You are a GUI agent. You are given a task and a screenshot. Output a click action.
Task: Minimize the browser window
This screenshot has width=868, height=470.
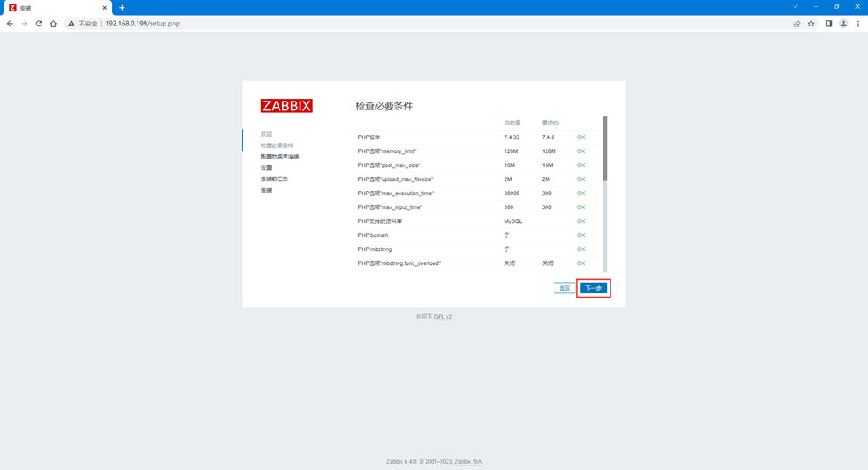815,7
